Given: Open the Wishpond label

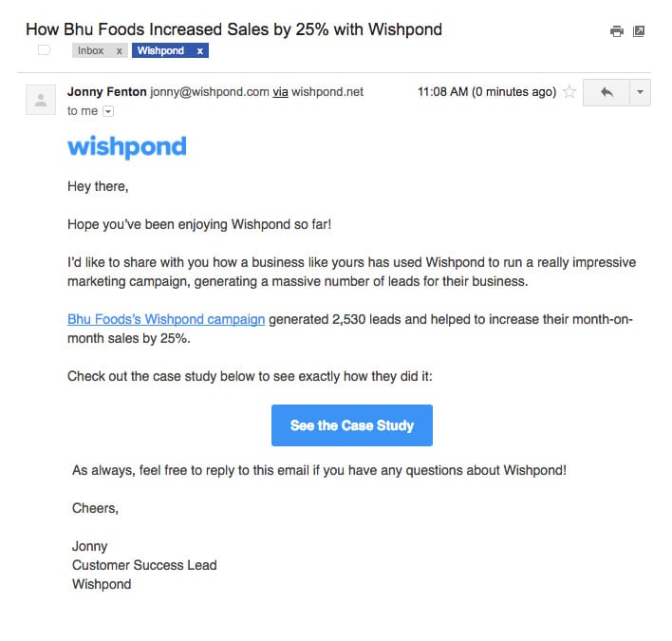Looking at the screenshot, I should 160,50.
